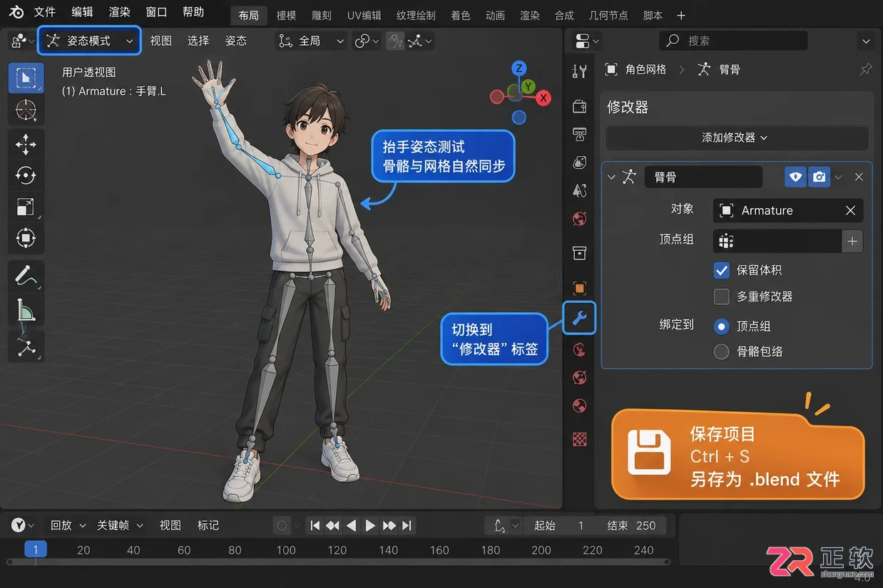Open 回放 playback dropdown
This screenshot has width=883, height=588.
(x=68, y=526)
